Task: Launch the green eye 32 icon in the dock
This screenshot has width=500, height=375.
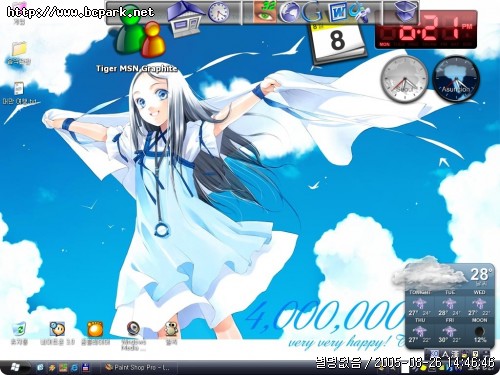Action: tap(264, 11)
